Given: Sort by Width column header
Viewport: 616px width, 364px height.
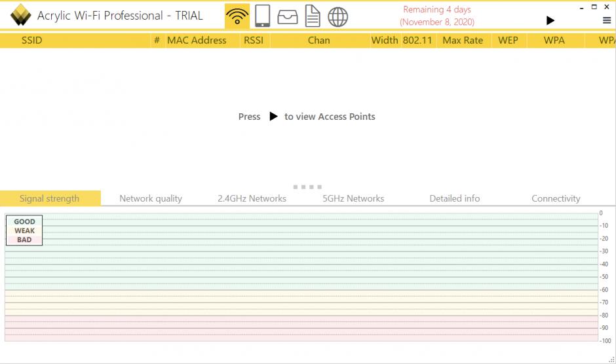Looking at the screenshot, I should 385,41.
